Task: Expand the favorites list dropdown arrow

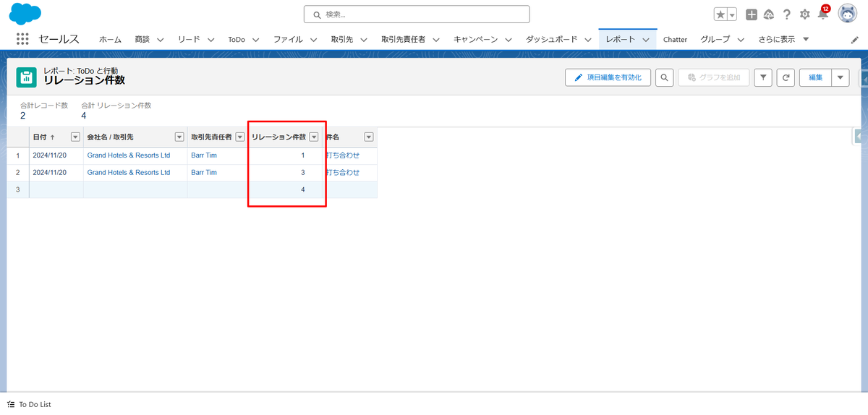Action: [732, 14]
